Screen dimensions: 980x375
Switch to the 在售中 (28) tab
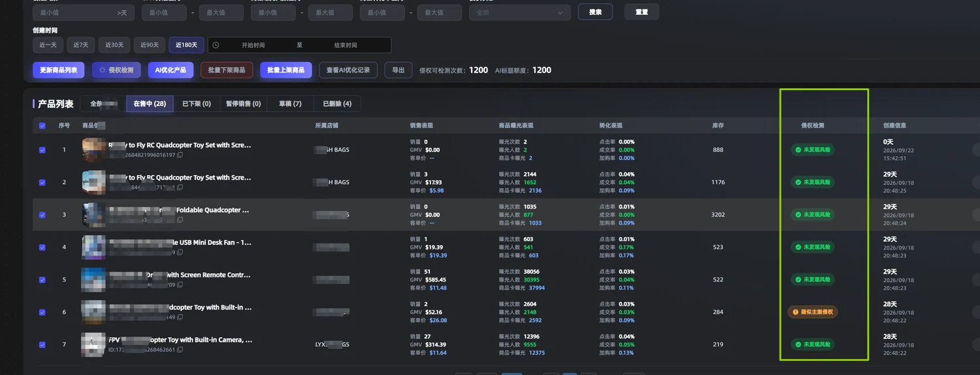[x=150, y=103]
